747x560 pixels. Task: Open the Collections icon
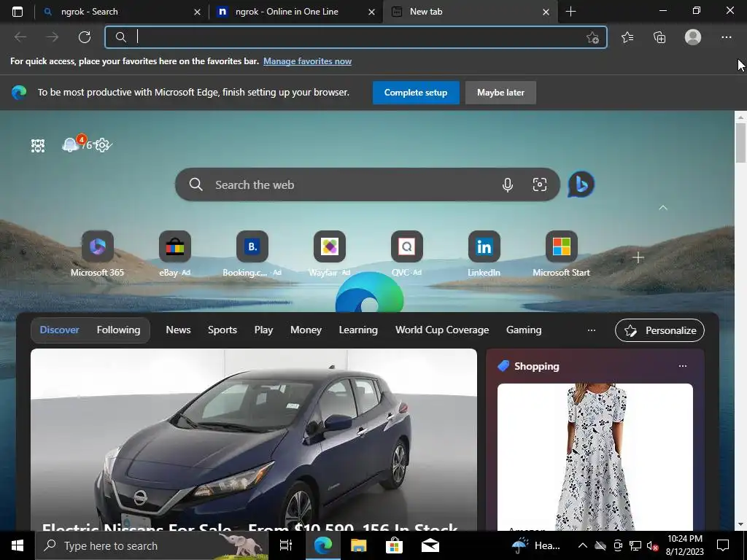point(659,37)
